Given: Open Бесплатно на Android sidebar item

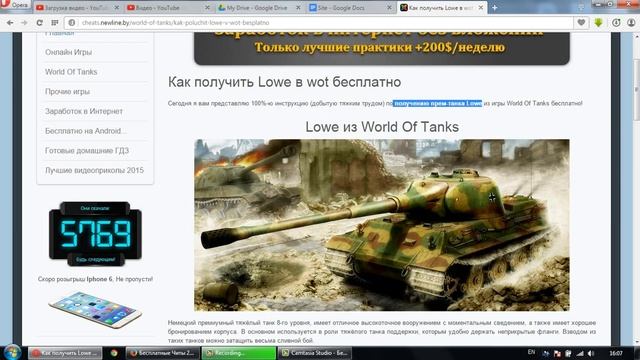Looking at the screenshot, I should pyautogui.click(x=85, y=131).
